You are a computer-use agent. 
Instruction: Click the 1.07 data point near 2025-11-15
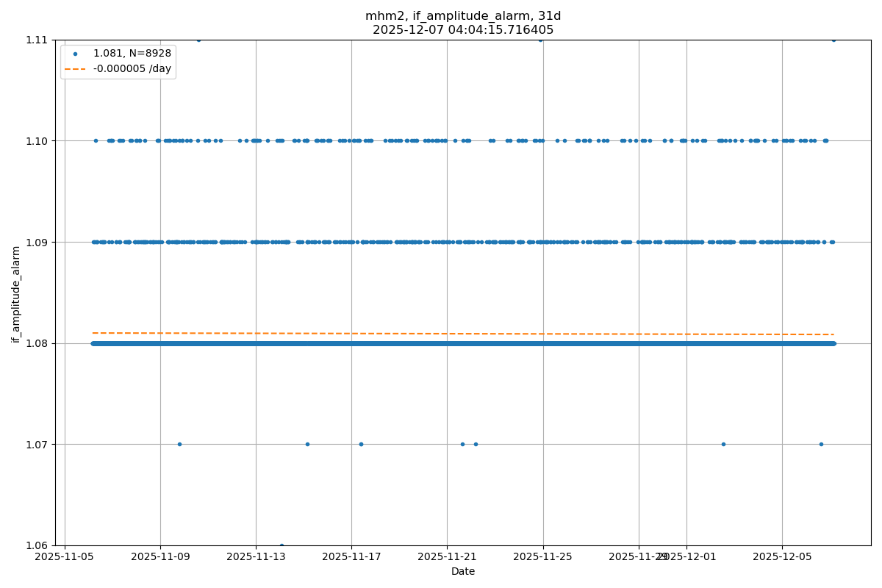pos(307,444)
